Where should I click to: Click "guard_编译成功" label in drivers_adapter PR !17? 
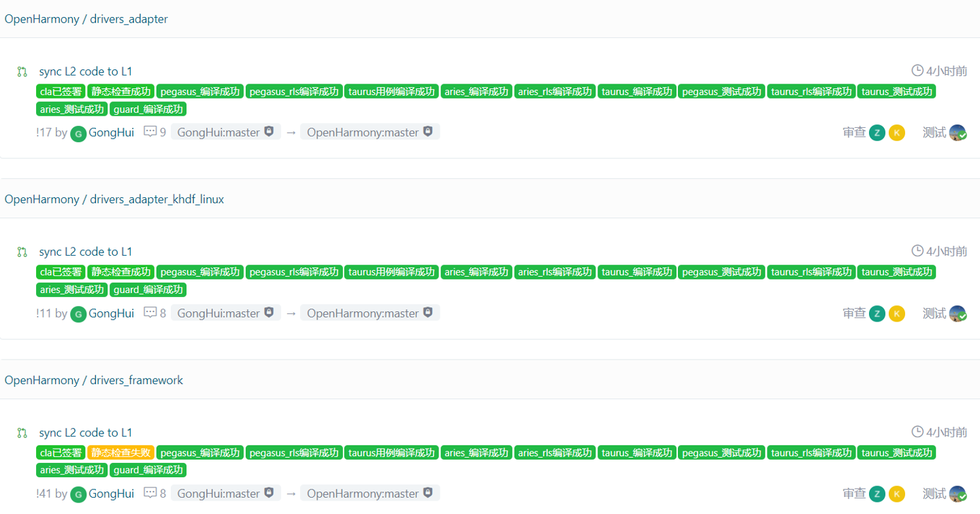click(148, 109)
